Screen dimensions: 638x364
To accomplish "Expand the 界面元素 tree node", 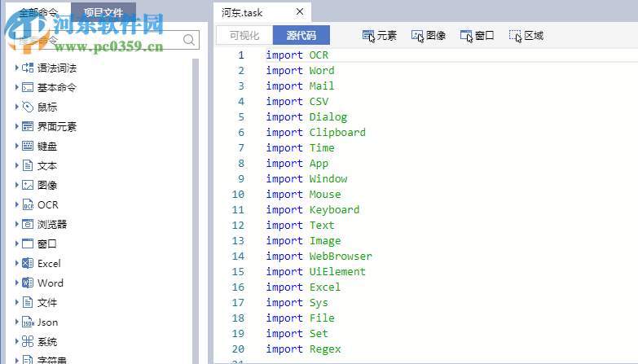I will click(16, 126).
